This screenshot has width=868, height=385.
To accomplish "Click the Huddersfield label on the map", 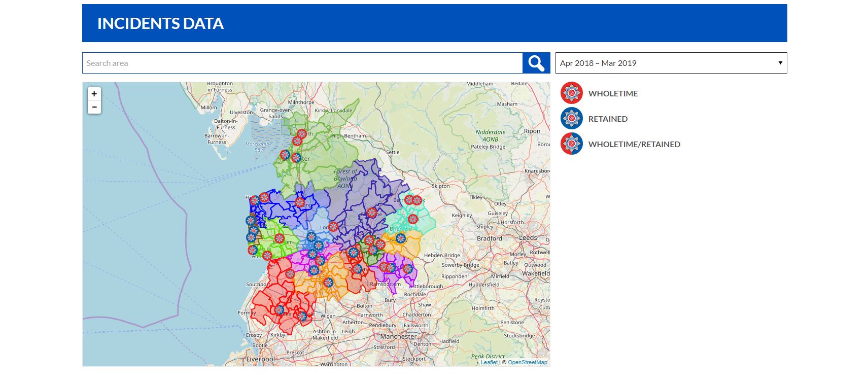I will point(484,285).
